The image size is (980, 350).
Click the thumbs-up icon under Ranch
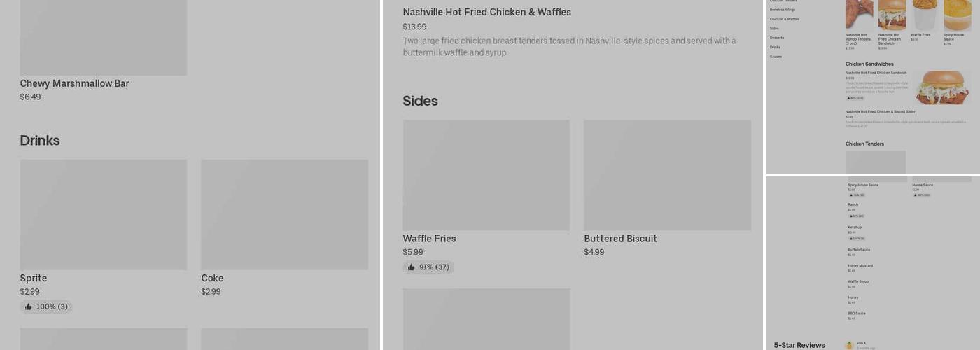point(850,216)
